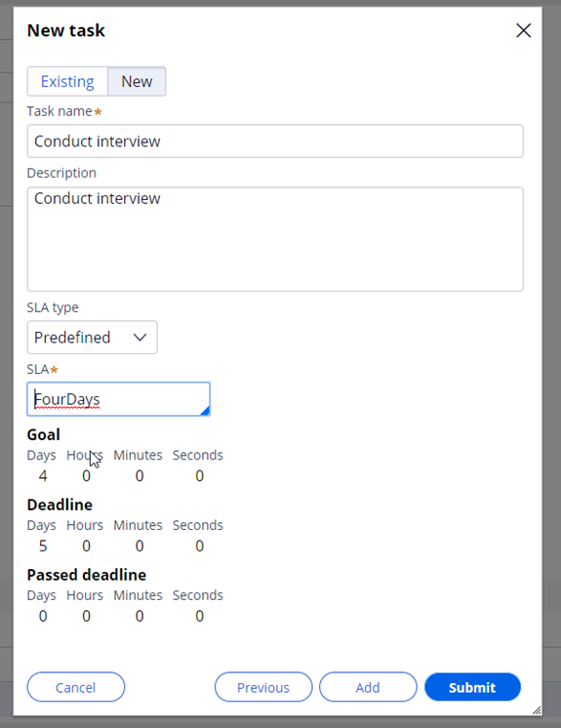Screen dimensions: 561x728
Task: Click the Goal Days value 4
Action: coord(43,476)
